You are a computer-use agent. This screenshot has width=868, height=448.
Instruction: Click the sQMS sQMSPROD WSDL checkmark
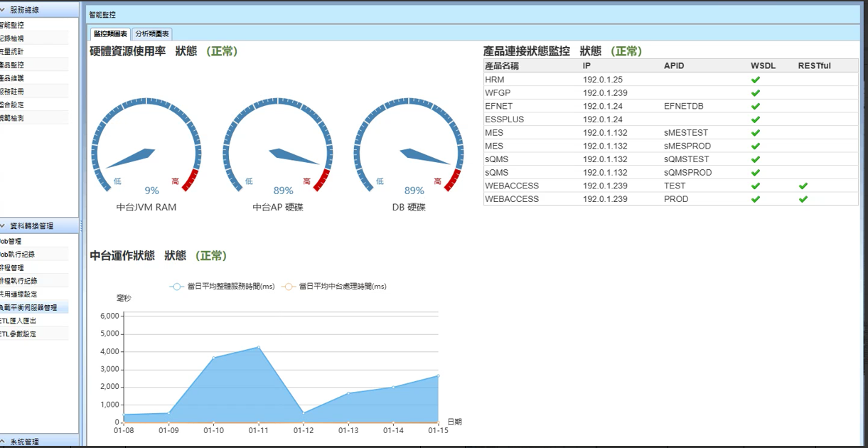(x=756, y=173)
